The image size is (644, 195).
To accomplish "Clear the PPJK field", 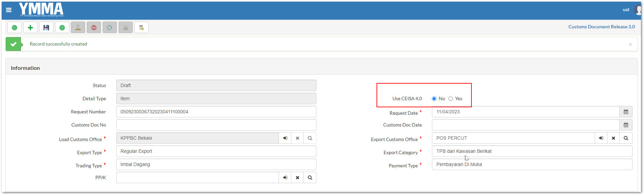I will tap(298, 178).
